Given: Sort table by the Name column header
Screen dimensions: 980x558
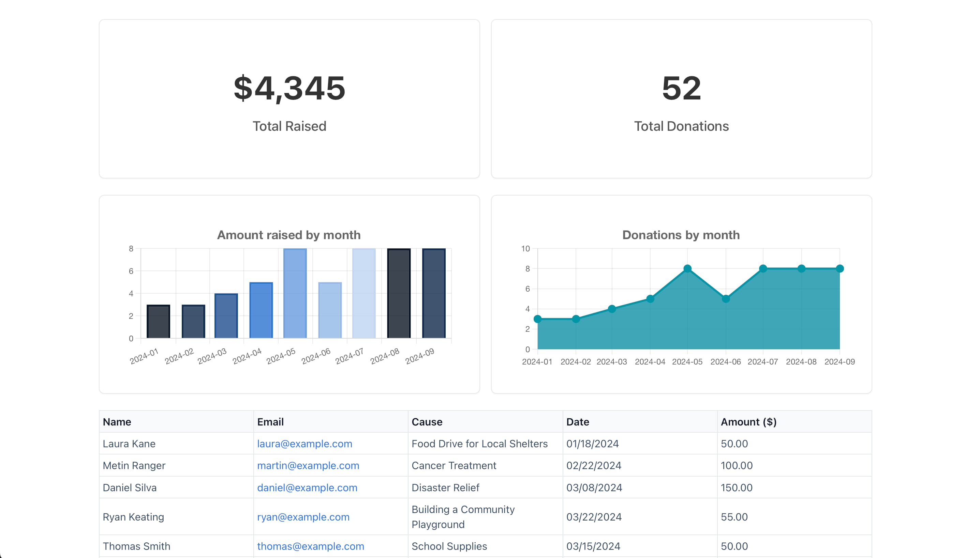Looking at the screenshot, I should [117, 422].
